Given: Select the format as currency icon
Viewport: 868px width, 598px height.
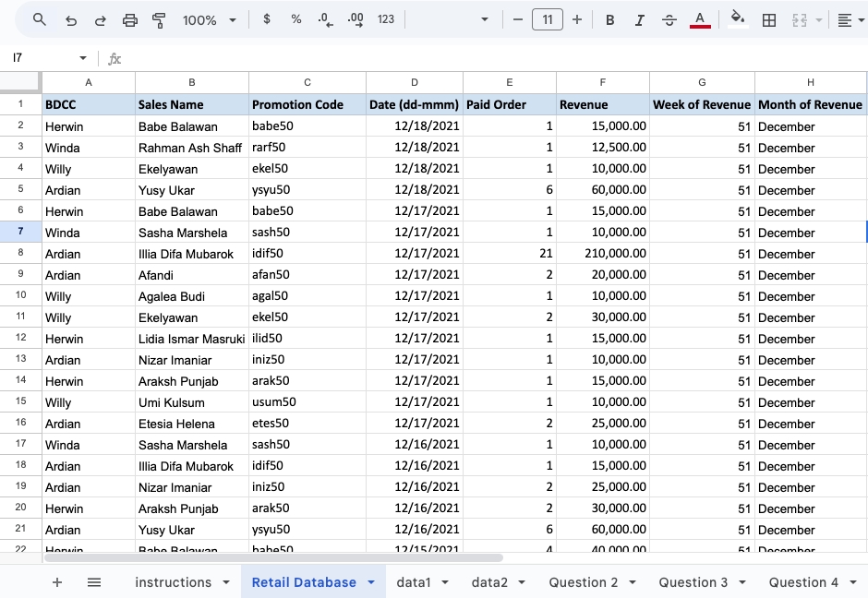Looking at the screenshot, I should tap(267, 18).
